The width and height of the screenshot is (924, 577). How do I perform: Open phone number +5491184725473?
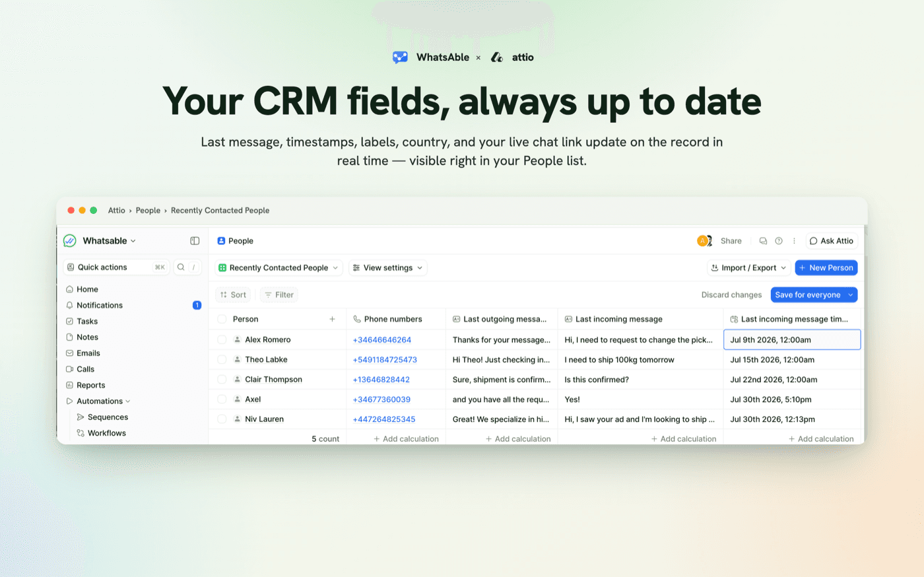point(385,360)
